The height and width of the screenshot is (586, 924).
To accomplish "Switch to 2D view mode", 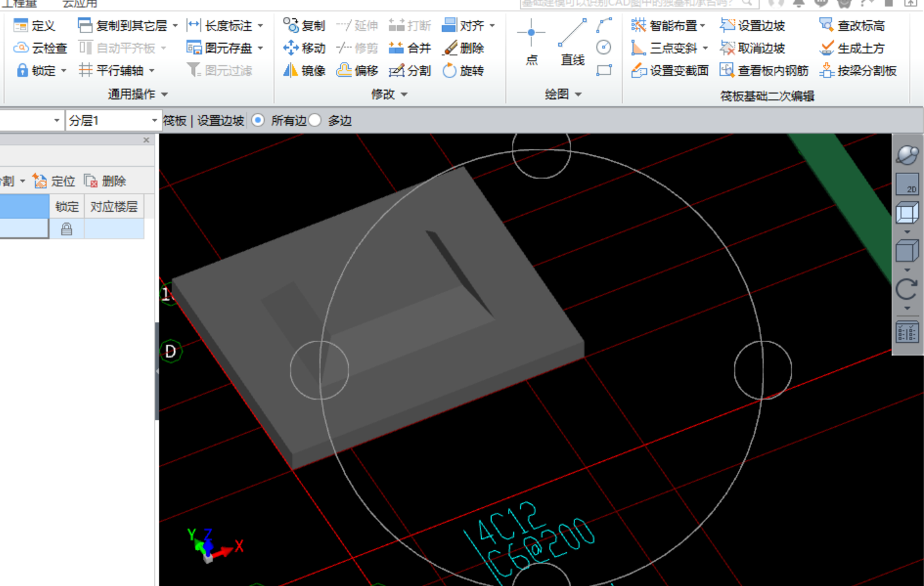I will pyautogui.click(x=907, y=184).
